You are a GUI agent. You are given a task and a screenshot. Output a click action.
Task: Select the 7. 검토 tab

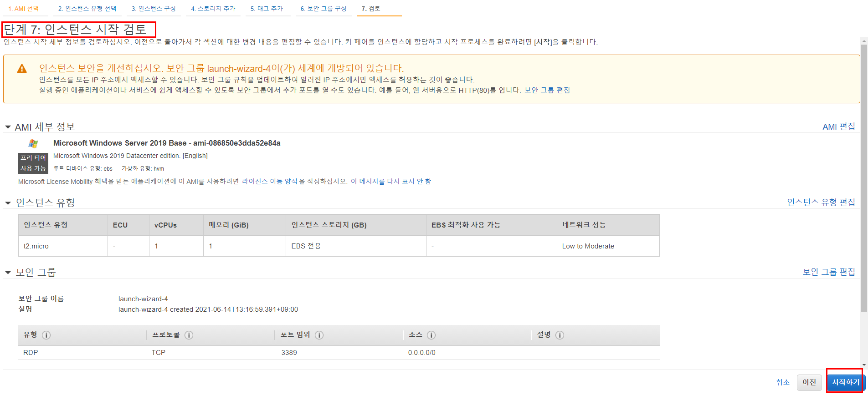coord(371,9)
